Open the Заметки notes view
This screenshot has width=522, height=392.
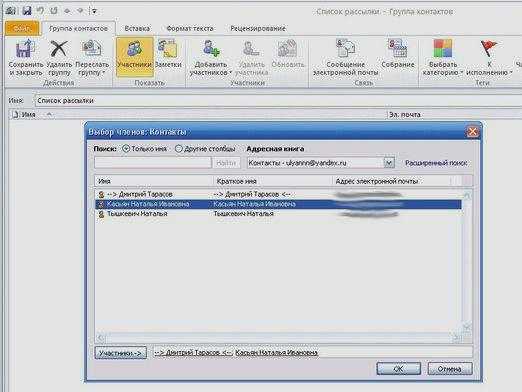[x=168, y=55]
